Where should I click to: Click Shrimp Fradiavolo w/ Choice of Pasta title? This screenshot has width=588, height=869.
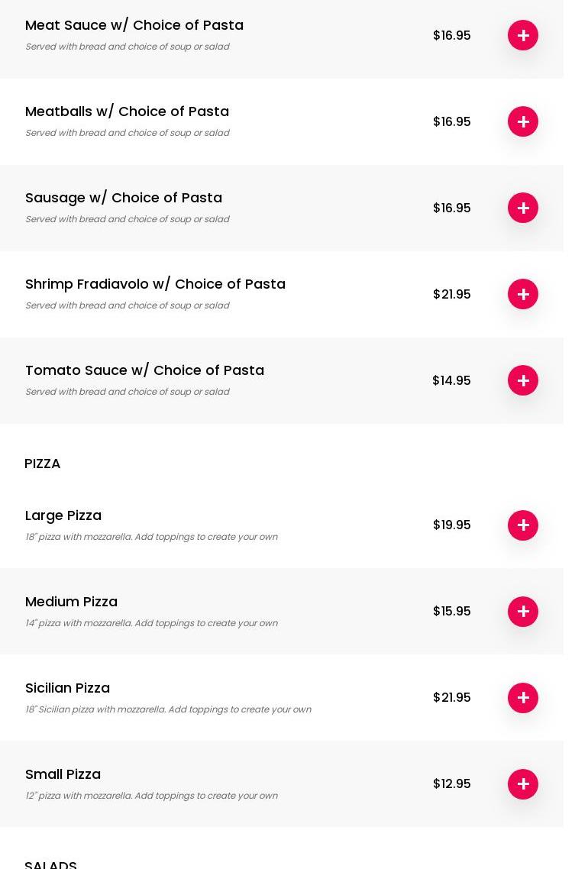click(155, 284)
